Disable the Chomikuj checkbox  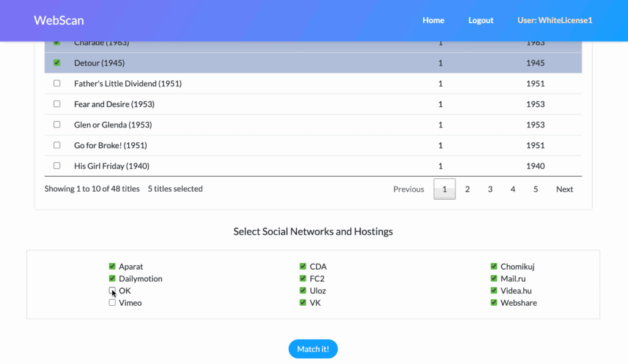pos(494,267)
